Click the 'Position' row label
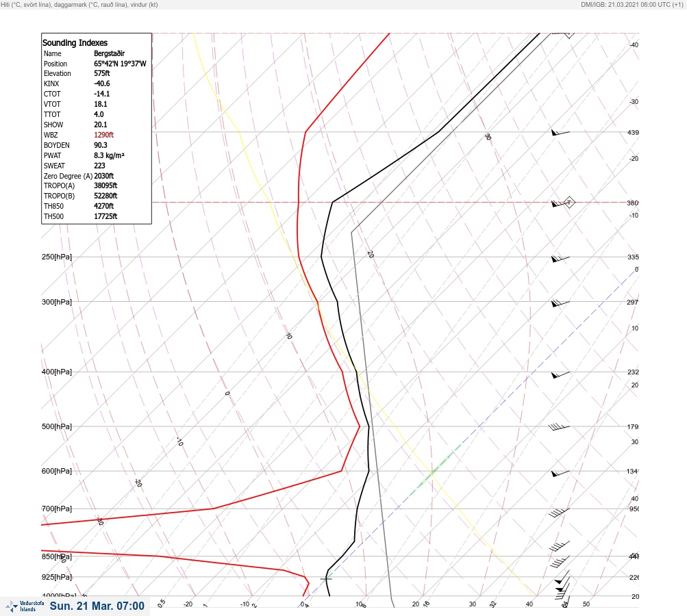The height and width of the screenshot is (616, 687). (55, 64)
